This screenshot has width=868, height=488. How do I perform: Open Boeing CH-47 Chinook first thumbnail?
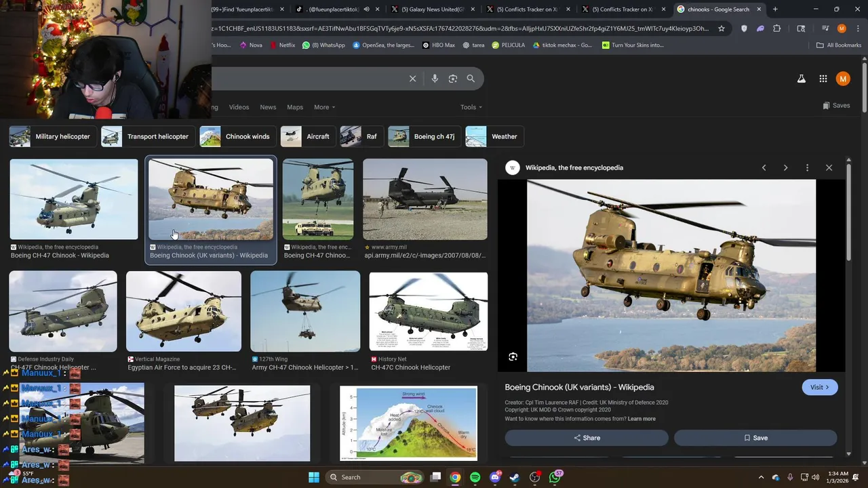(x=74, y=199)
